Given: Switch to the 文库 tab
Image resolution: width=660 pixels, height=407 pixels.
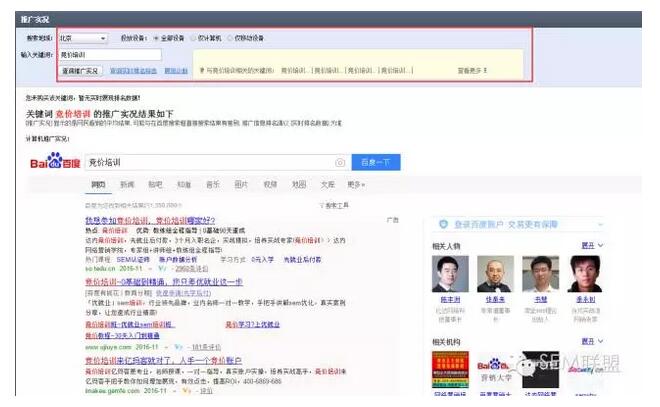Looking at the screenshot, I should [x=327, y=184].
